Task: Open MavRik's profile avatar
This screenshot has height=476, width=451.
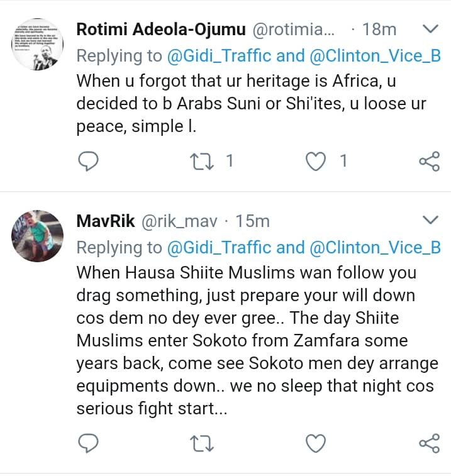Action: tap(38, 235)
